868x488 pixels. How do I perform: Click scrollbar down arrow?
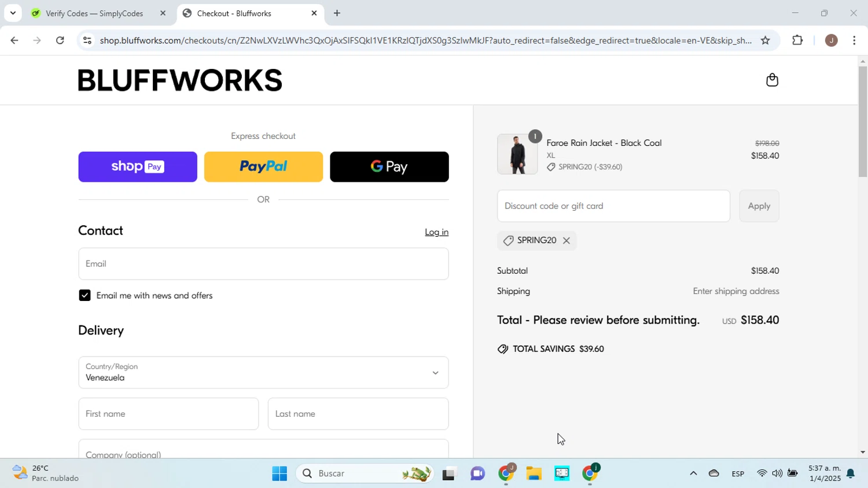coord(863,453)
